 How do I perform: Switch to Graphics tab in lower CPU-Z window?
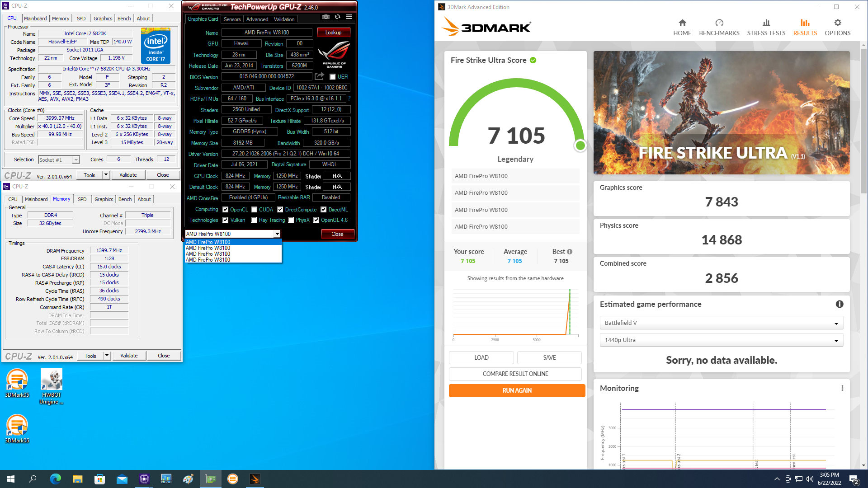tap(104, 199)
